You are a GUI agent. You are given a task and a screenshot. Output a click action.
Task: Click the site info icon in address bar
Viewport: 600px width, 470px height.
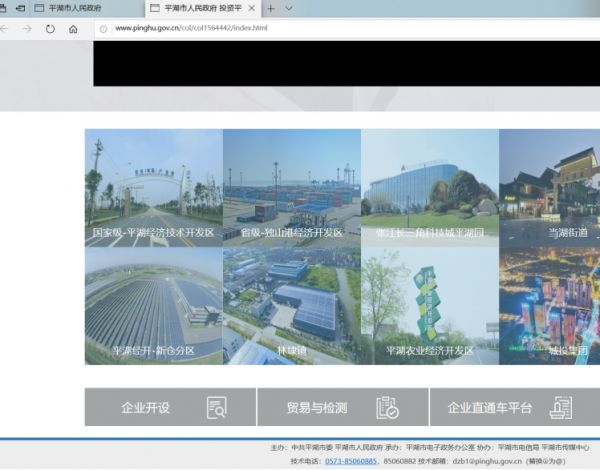[x=103, y=29]
